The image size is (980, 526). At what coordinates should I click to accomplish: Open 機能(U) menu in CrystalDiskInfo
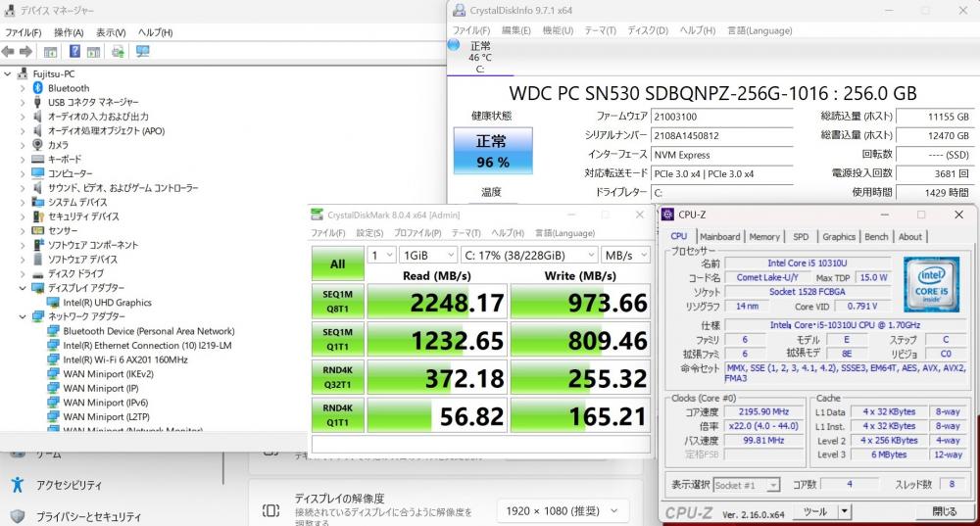pyautogui.click(x=558, y=30)
